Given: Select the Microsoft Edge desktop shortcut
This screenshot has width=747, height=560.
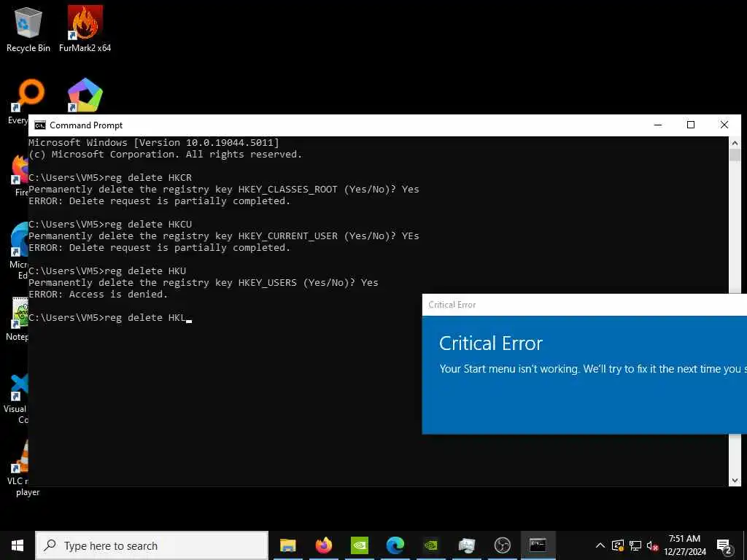Looking at the screenshot, I should tap(19, 252).
